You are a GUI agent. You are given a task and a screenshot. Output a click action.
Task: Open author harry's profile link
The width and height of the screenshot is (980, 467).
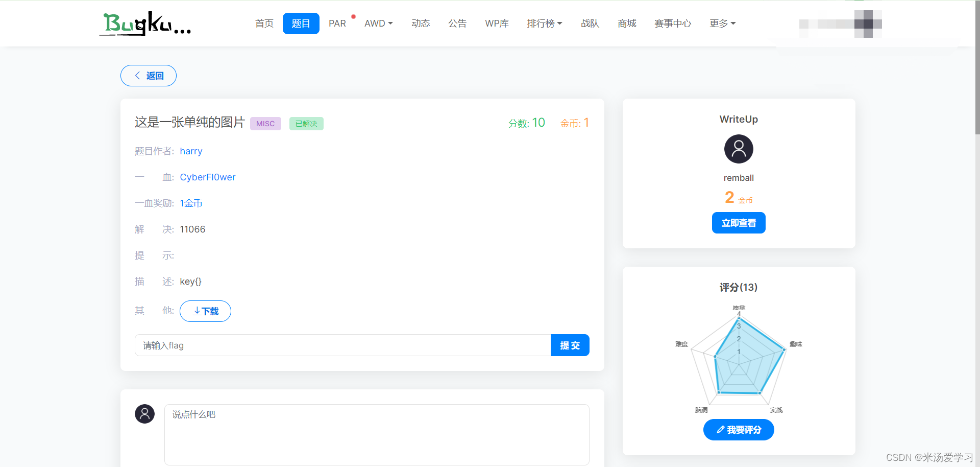(x=191, y=151)
